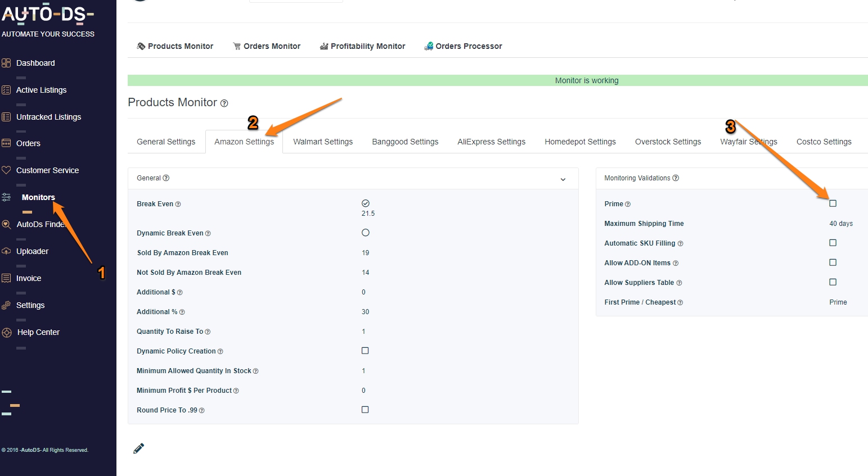Switch to the AliExpress Settings tab
Image resolution: width=868 pixels, height=476 pixels.
point(491,142)
